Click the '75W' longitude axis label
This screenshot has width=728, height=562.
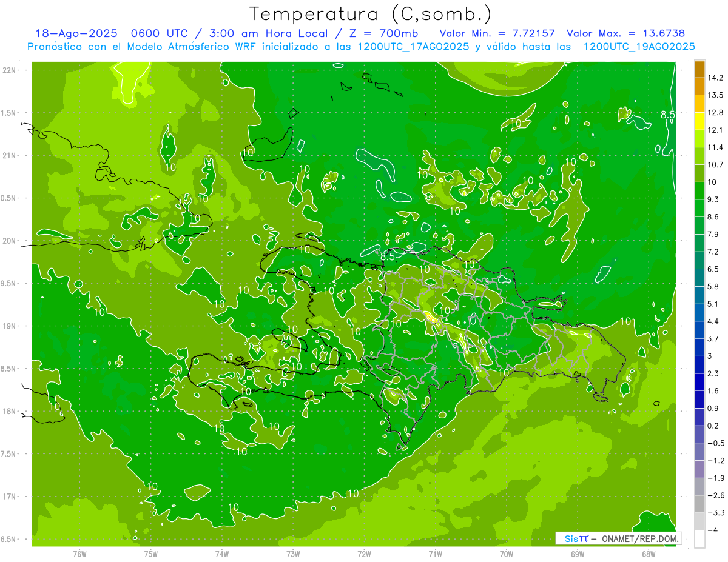coord(151,554)
